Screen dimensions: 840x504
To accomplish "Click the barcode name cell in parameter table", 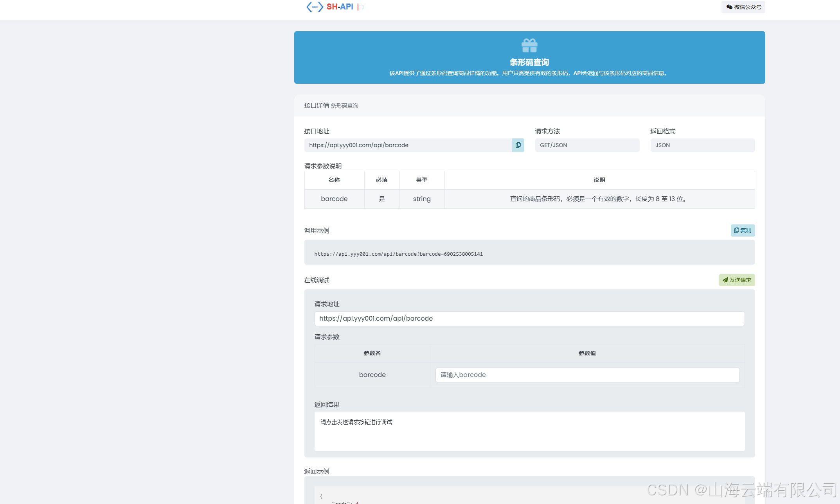I will [334, 199].
